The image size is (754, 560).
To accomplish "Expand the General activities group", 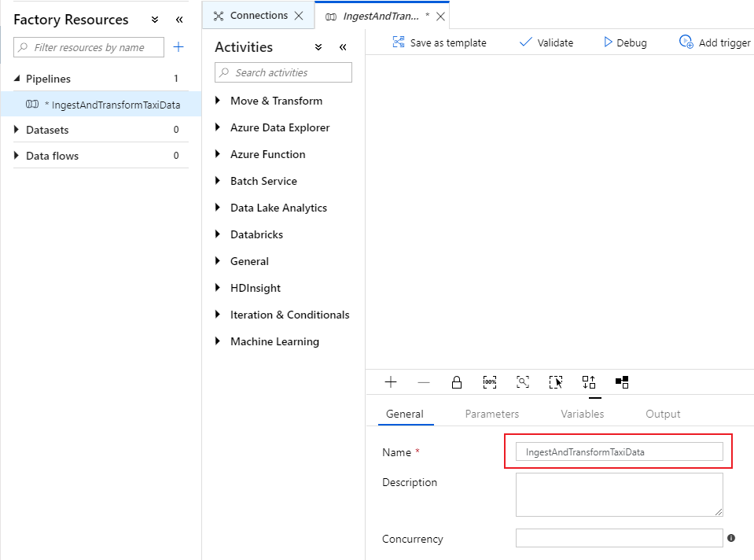I will (x=218, y=261).
